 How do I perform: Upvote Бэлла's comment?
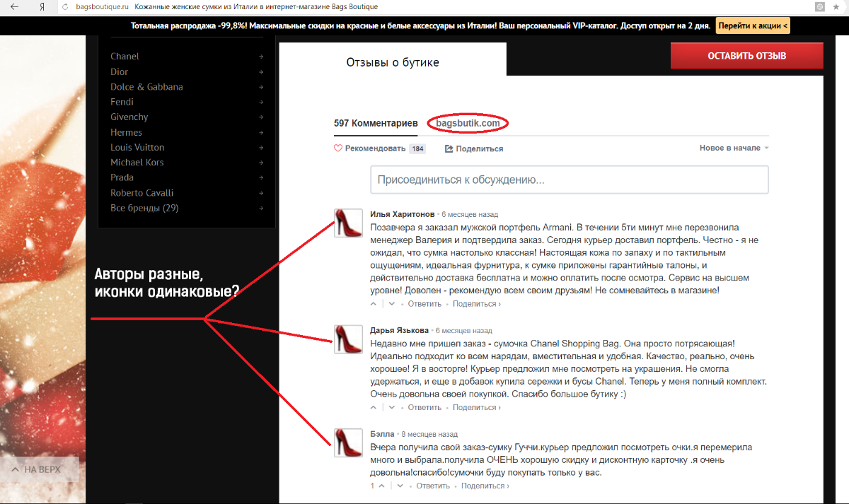[x=381, y=486]
